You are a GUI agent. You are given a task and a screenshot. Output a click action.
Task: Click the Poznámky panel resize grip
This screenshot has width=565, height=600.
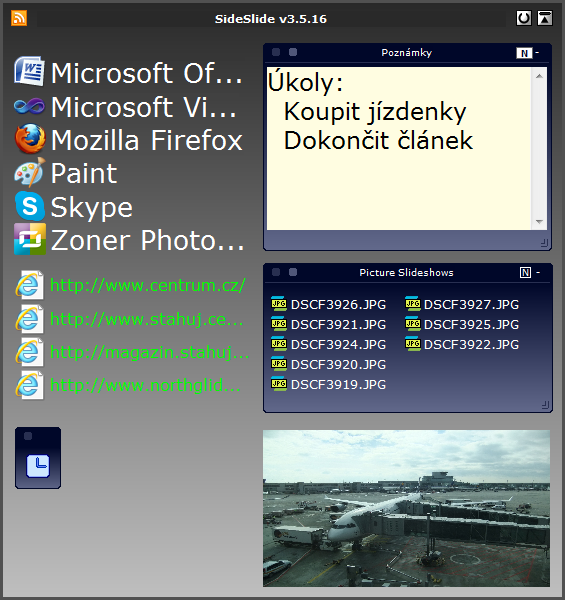click(x=544, y=243)
